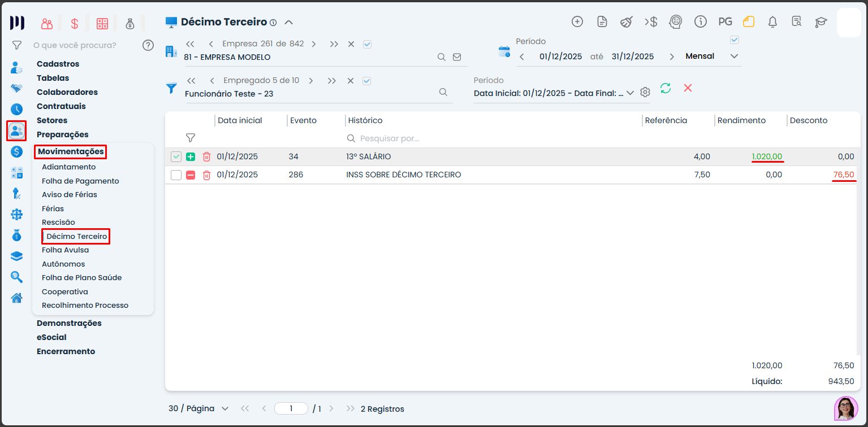
Task: Toggle checkbox for INSS SOBRE DÉCIMO TERCEIRO row
Action: 176,175
